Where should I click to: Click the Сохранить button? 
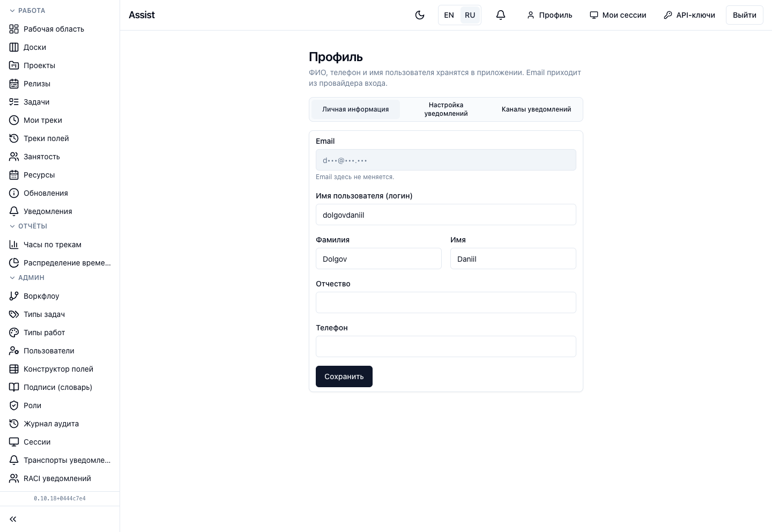pyautogui.click(x=344, y=376)
